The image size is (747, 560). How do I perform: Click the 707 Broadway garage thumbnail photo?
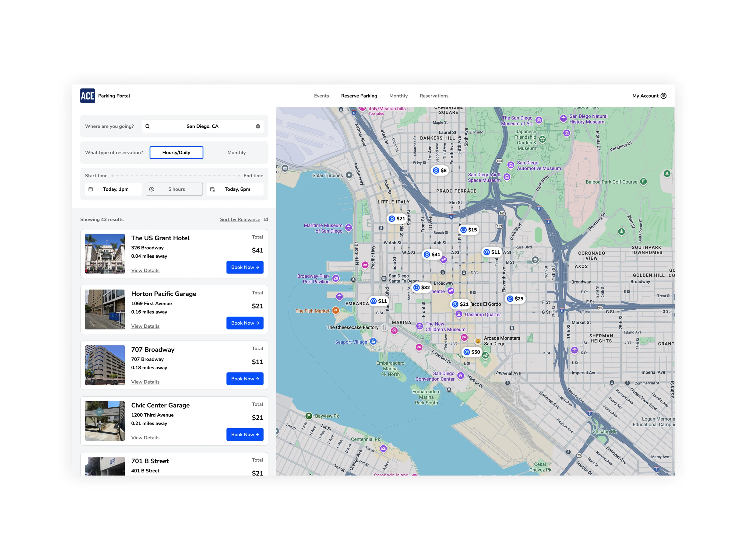[x=105, y=365]
